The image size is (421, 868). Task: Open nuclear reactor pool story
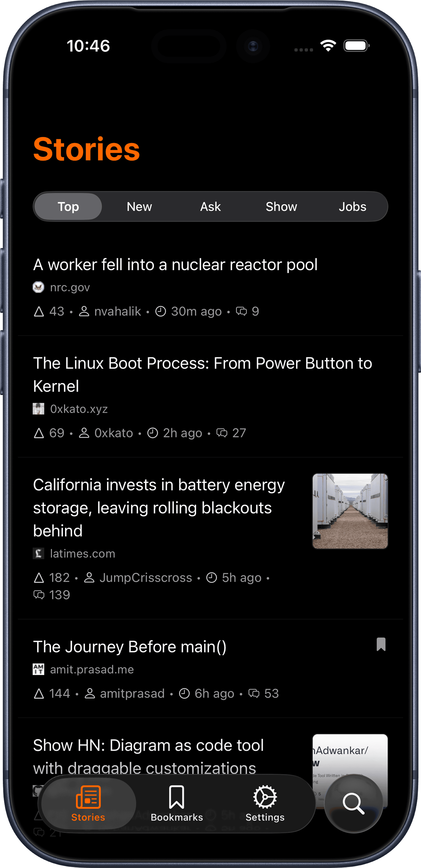click(175, 265)
